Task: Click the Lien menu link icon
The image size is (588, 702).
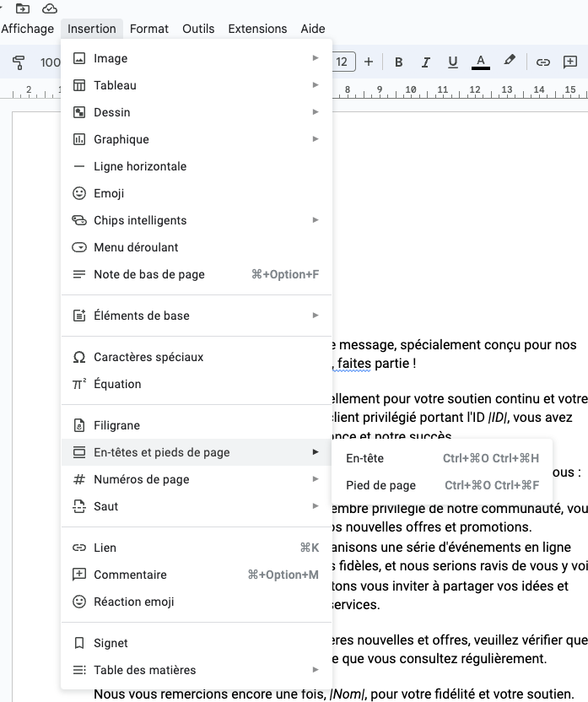Action: [x=79, y=548]
